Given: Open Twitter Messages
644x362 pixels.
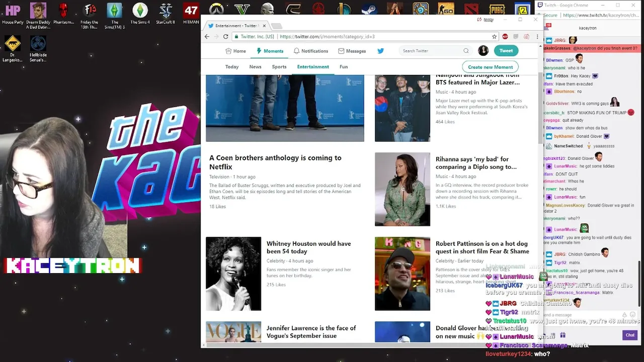Looking at the screenshot, I should pos(352,51).
